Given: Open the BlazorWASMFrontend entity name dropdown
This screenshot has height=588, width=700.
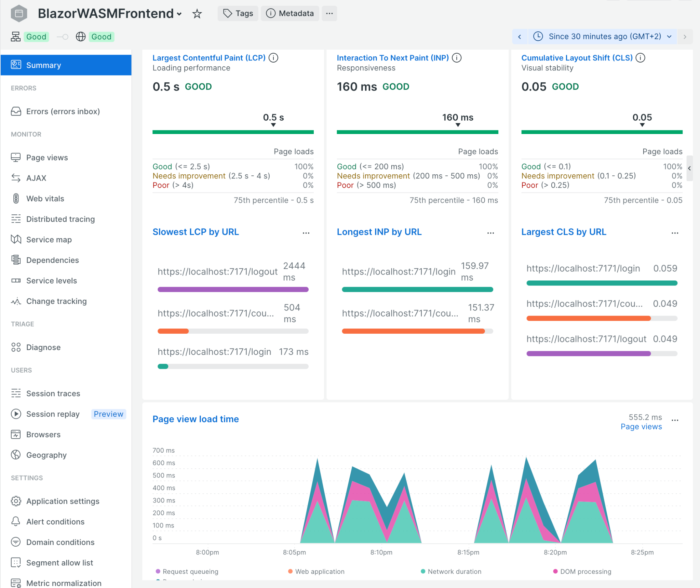Looking at the screenshot, I should click(x=179, y=14).
